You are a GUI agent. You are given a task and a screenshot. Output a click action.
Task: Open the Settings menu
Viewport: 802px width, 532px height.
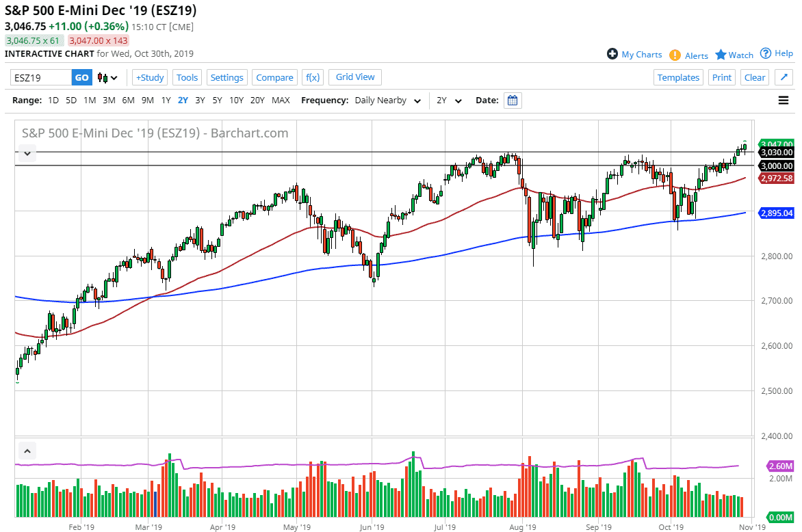227,77
